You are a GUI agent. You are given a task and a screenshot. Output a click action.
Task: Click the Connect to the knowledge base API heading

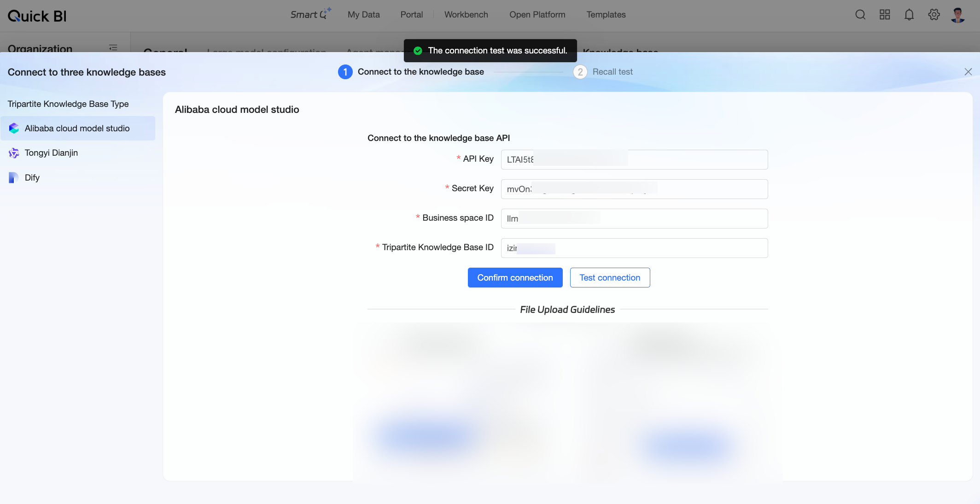(439, 138)
